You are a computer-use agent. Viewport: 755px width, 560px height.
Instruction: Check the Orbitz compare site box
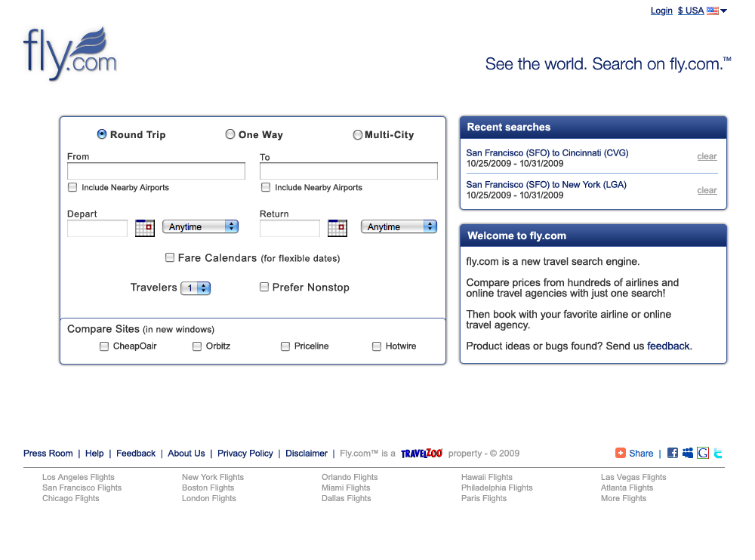pos(197,346)
